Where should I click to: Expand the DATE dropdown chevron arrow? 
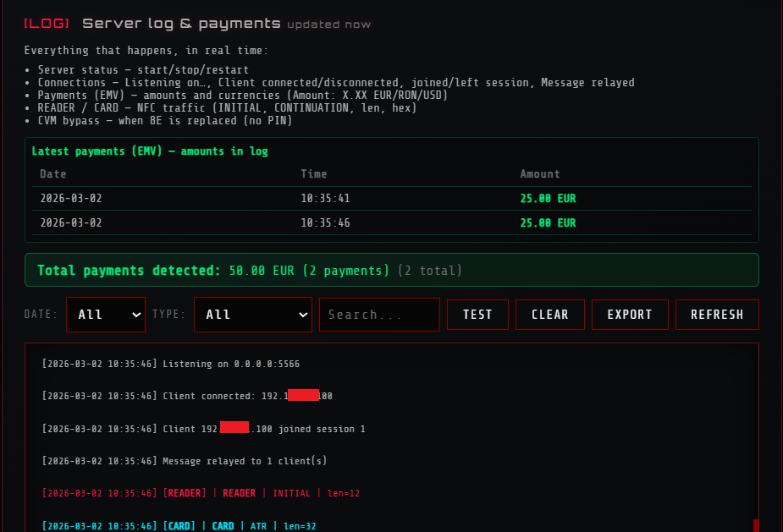click(x=136, y=314)
